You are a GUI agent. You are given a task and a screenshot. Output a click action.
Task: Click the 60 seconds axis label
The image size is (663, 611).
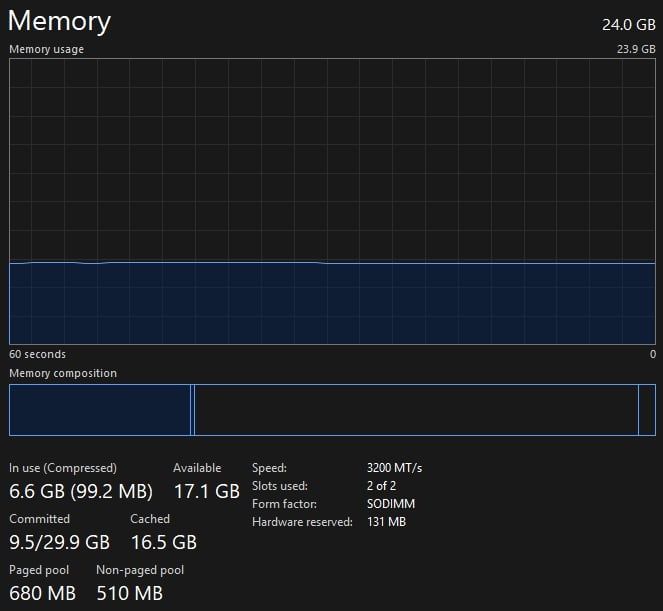[37, 354]
